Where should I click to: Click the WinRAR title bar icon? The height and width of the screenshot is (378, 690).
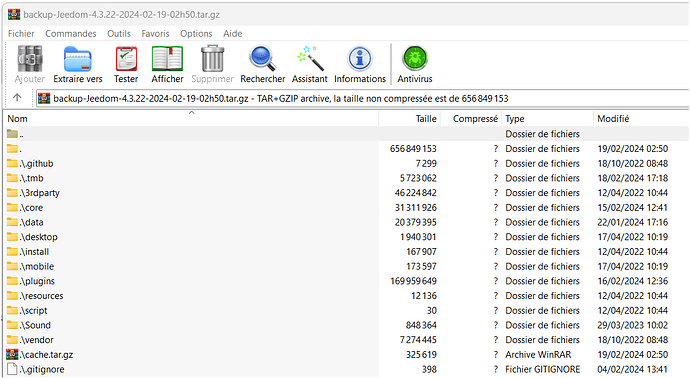tap(14, 15)
